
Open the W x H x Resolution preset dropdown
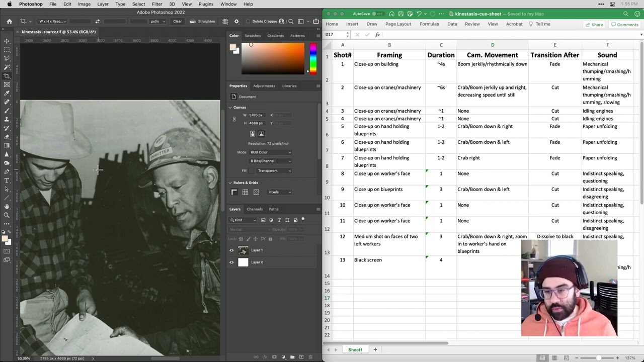[x=52, y=22]
